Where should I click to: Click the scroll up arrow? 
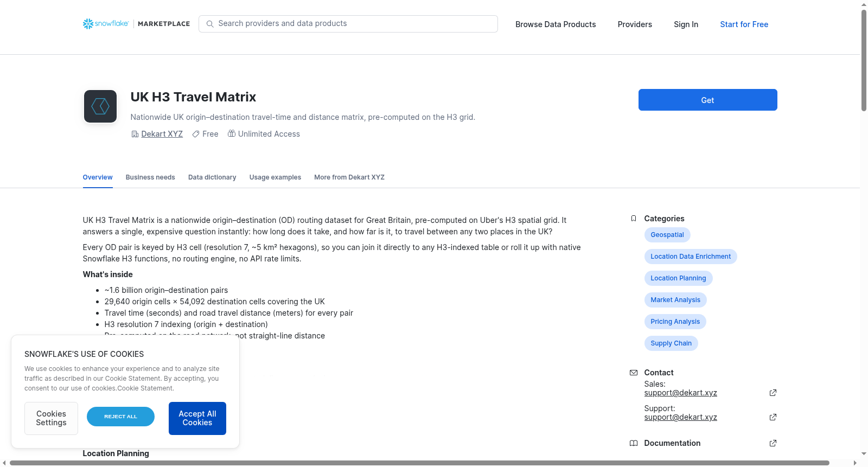pyautogui.click(x=864, y=4)
